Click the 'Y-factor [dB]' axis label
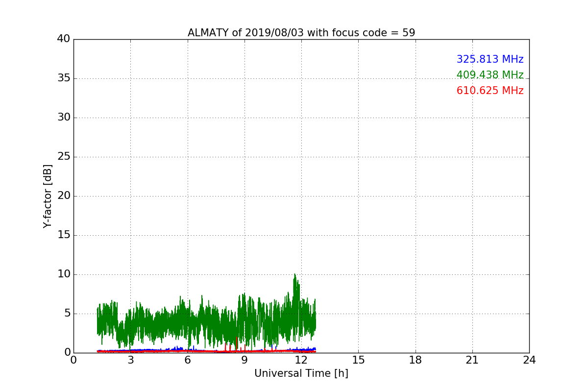Image resolution: width=588 pixels, height=392 pixels. pos(48,196)
